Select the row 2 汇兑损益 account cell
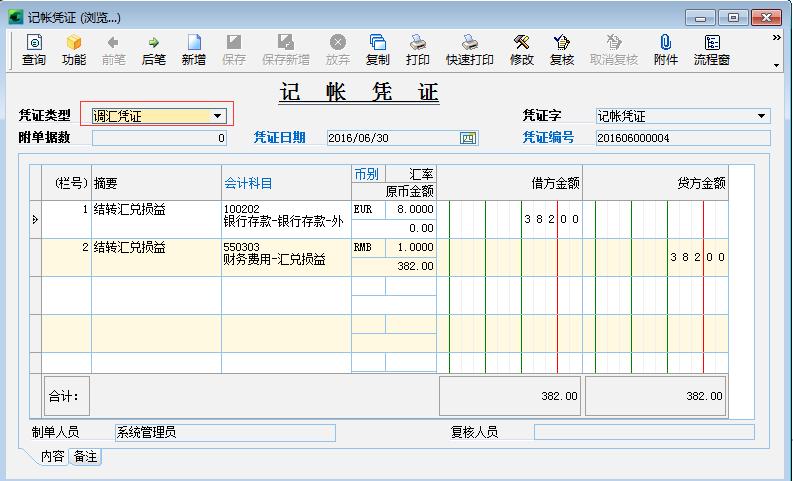The height and width of the screenshot is (481, 793). click(286, 257)
